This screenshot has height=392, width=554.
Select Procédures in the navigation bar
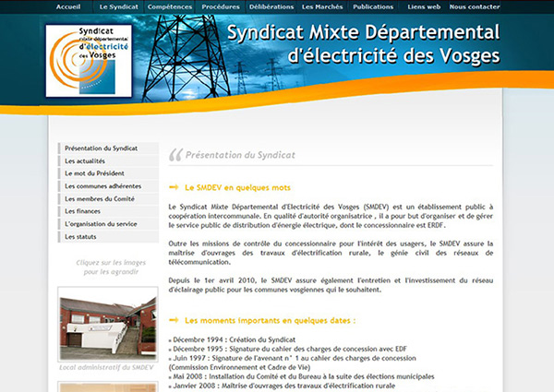(221, 6)
